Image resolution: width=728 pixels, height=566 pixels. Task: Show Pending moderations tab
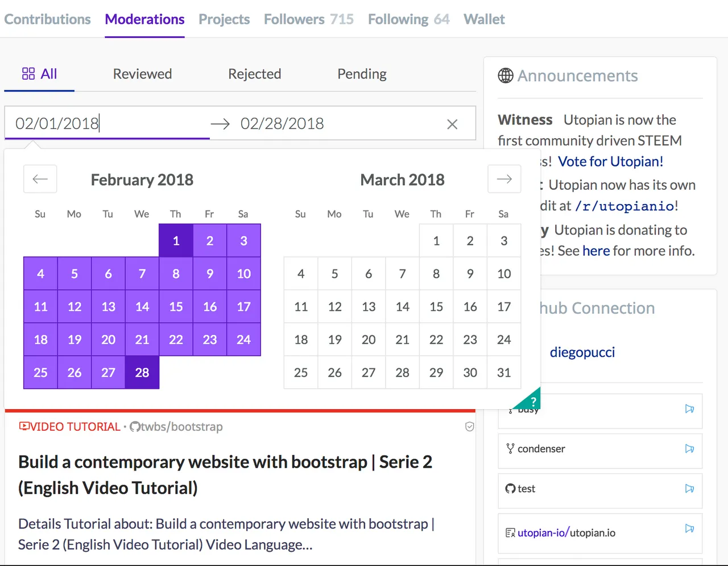click(x=362, y=74)
